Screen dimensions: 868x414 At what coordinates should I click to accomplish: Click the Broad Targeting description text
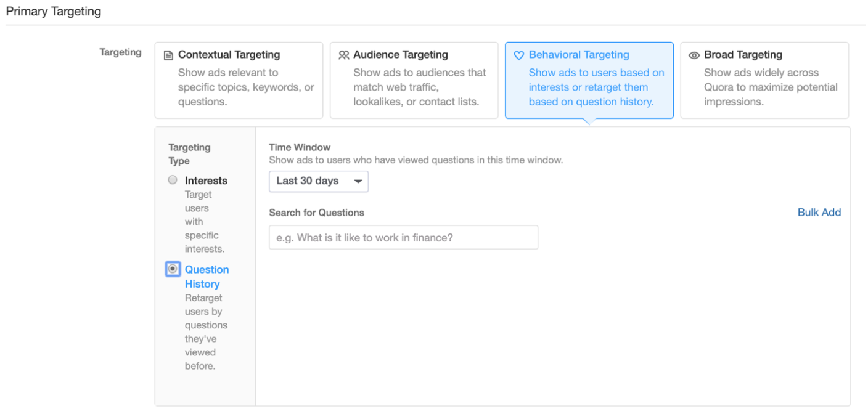[770, 87]
